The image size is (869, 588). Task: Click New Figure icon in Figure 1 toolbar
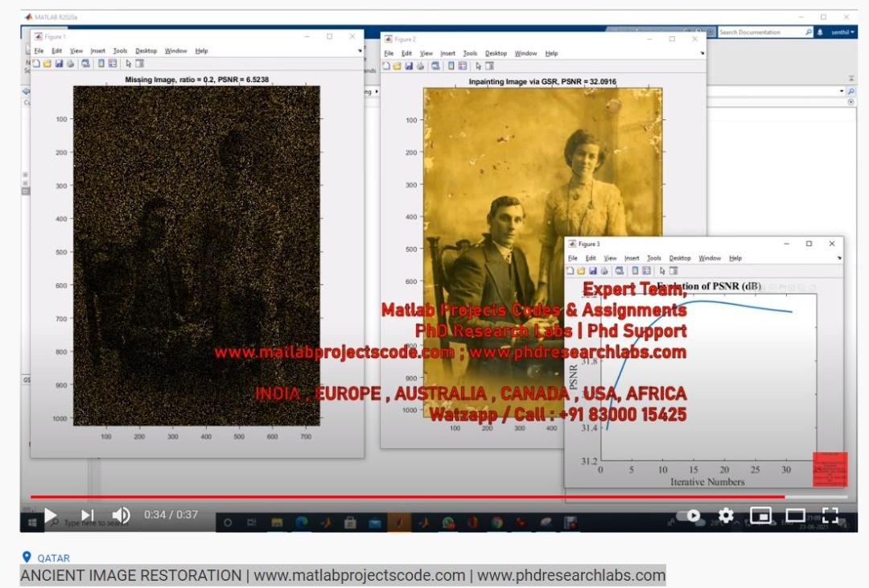[x=36, y=64]
